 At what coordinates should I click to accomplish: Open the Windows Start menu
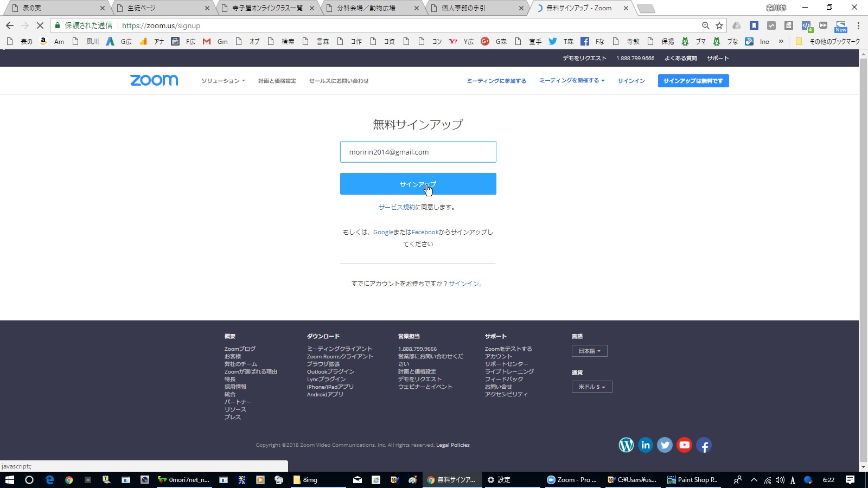click(9, 480)
